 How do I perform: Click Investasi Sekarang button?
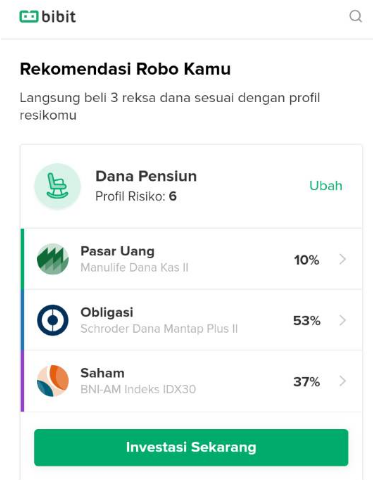[191, 447]
